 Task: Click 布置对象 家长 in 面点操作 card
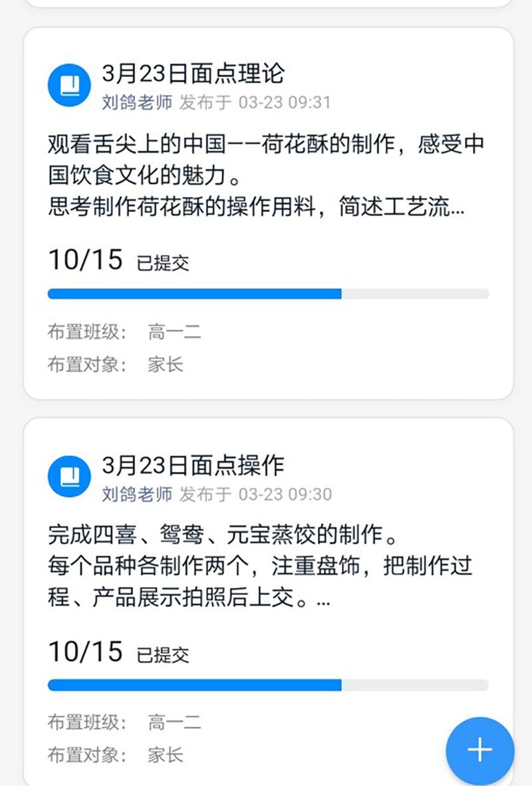(165, 755)
